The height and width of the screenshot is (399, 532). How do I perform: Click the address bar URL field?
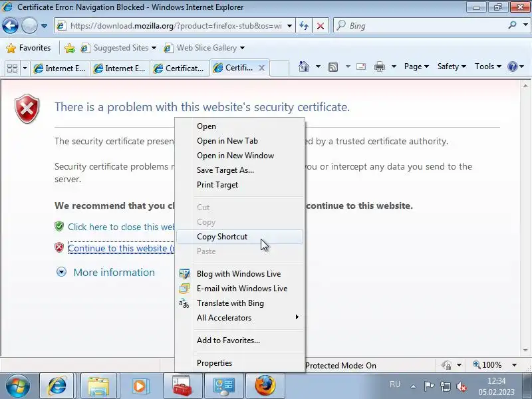coord(176,26)
